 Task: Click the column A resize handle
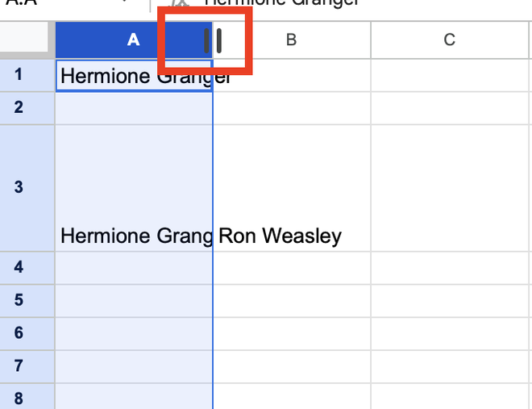click(214, 40)
